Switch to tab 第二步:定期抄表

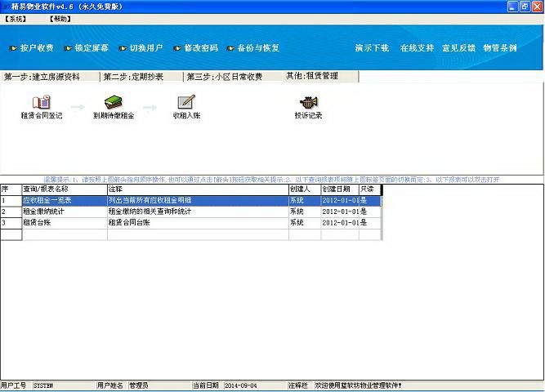pos(142,77)
